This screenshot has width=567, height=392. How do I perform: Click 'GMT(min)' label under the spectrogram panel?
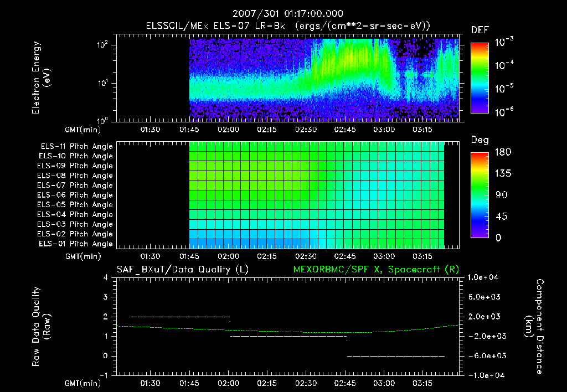click(83, 130)
